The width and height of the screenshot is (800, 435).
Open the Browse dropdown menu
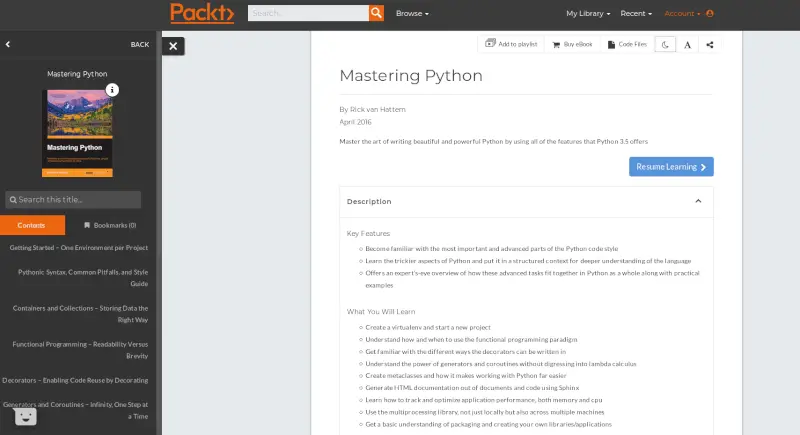[412, 14]
